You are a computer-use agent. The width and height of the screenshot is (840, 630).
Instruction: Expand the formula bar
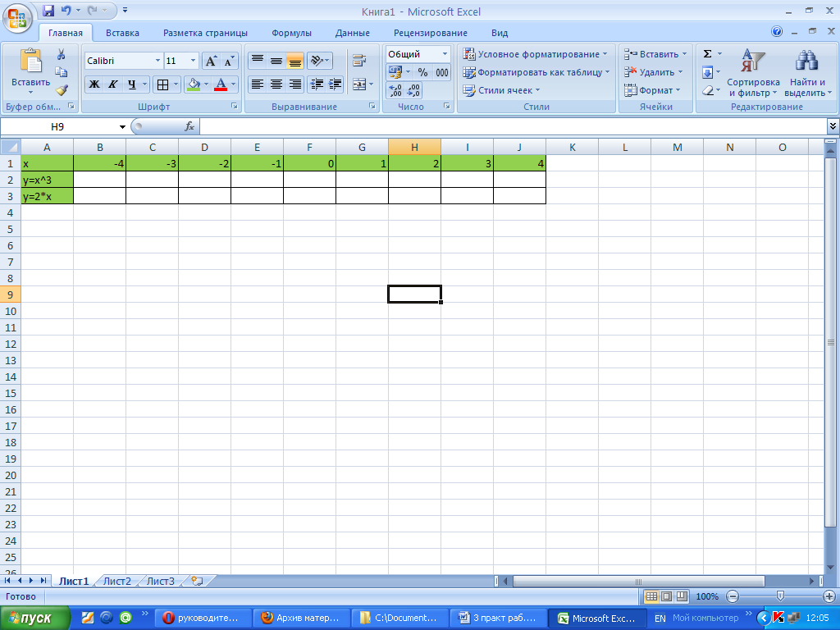[833, 126]
